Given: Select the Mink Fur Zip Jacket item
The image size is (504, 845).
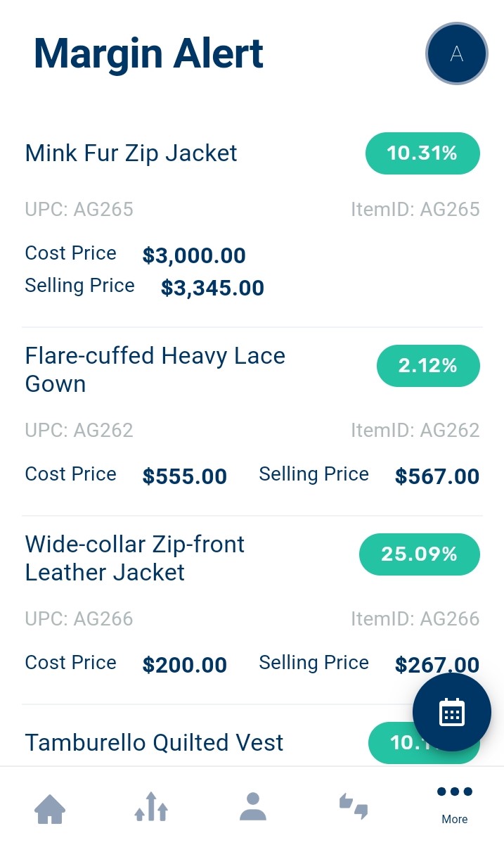Looking at the screenshot, I should click(131, 153).
